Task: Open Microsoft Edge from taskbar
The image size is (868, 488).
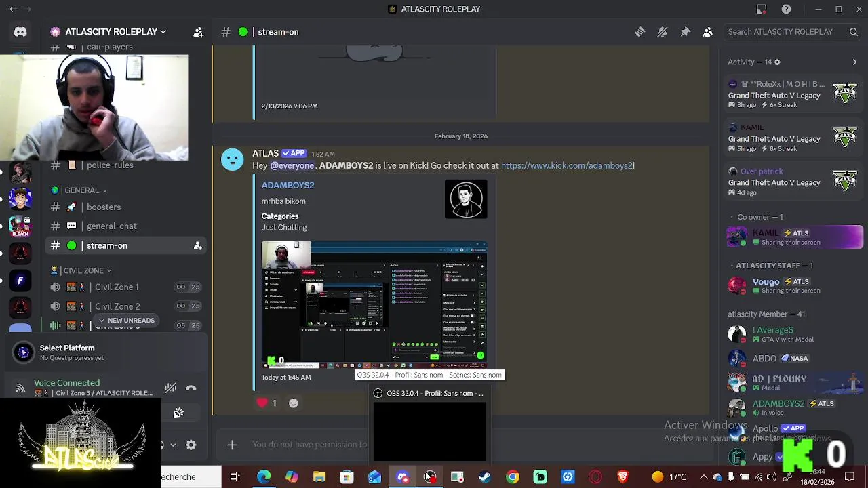Action: click(x=264, y=477)
